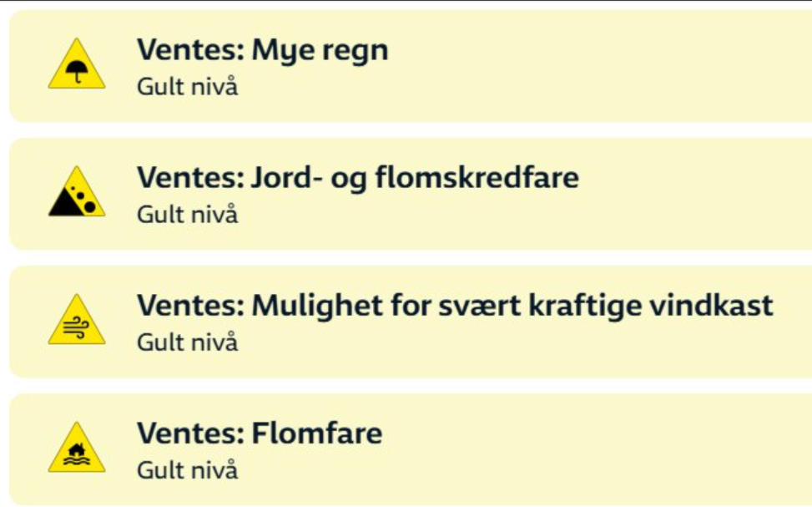
Task: Open the 'Ventes: Mye regn' heading
Action: 262,50
